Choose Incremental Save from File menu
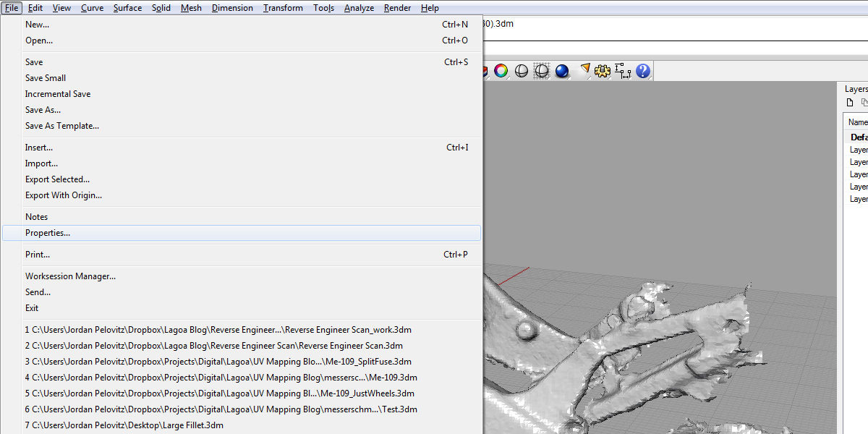The image size is (868, 434). pos(58,94)
